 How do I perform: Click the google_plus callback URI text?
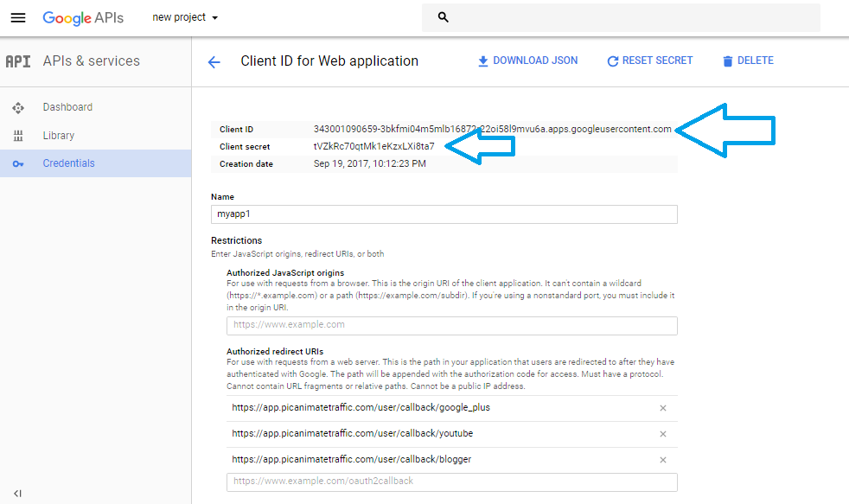coord(361,408)
